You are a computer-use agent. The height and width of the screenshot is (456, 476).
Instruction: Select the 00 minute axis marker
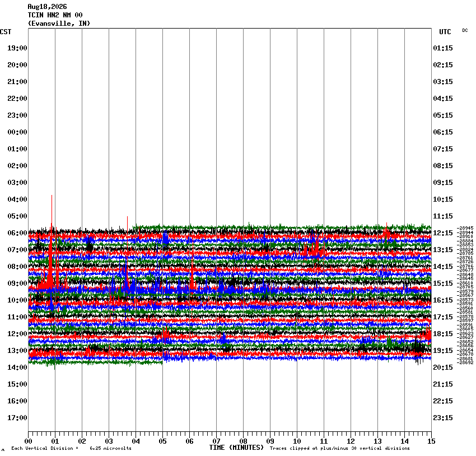click(28, 441)
